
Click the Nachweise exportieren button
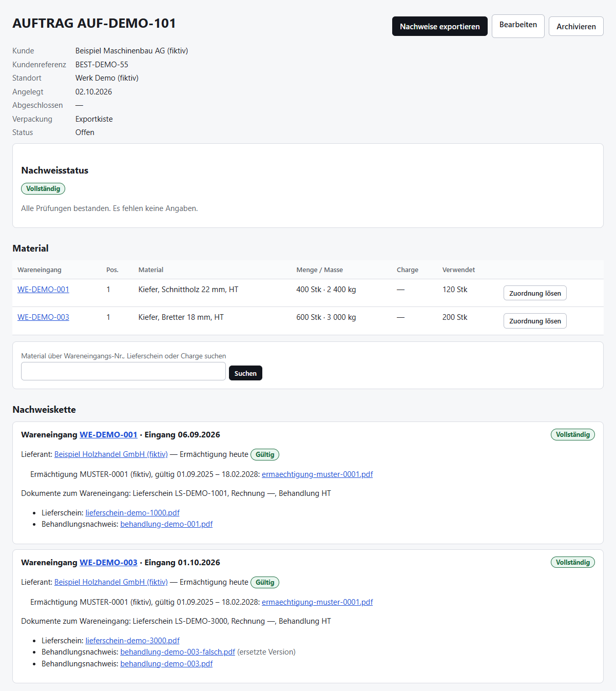(x=440, y=26)
